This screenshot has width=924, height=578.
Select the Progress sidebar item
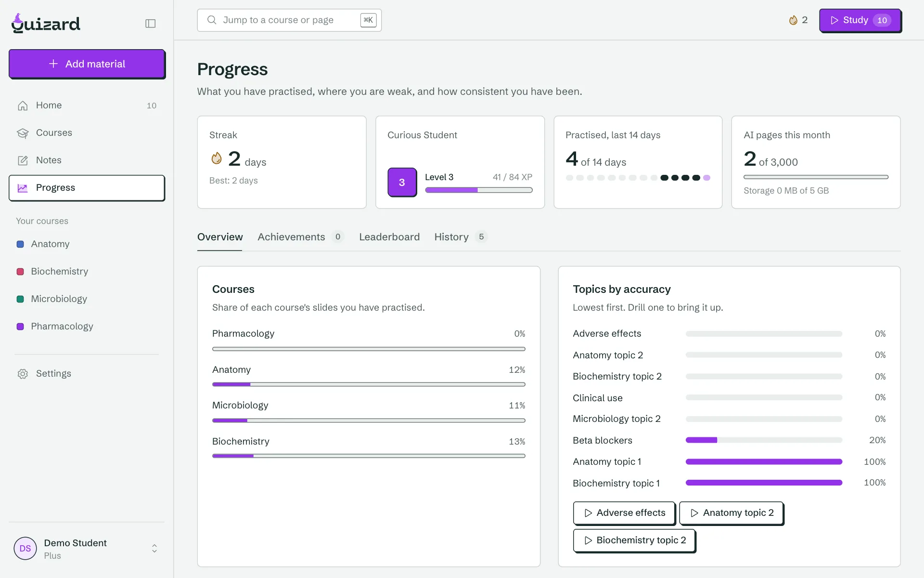(87, 188)
